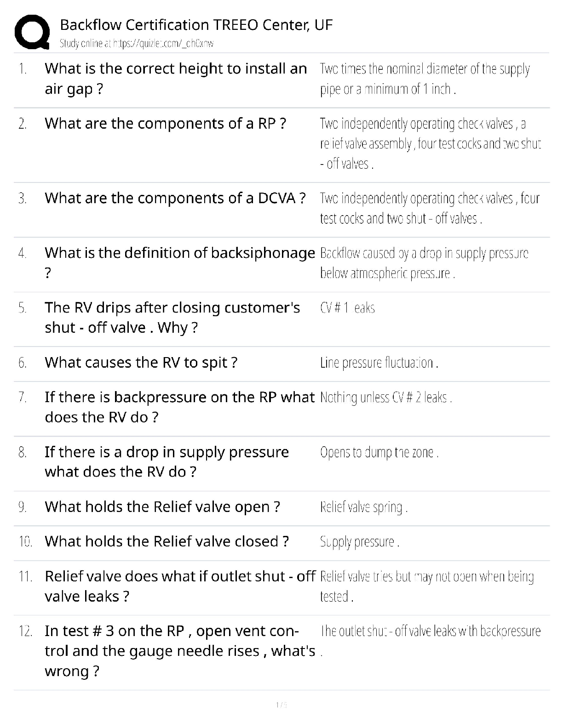Click the question 'What causes the RV to spit?'
This screenshot has height=728, width=563.
point(141,363)
